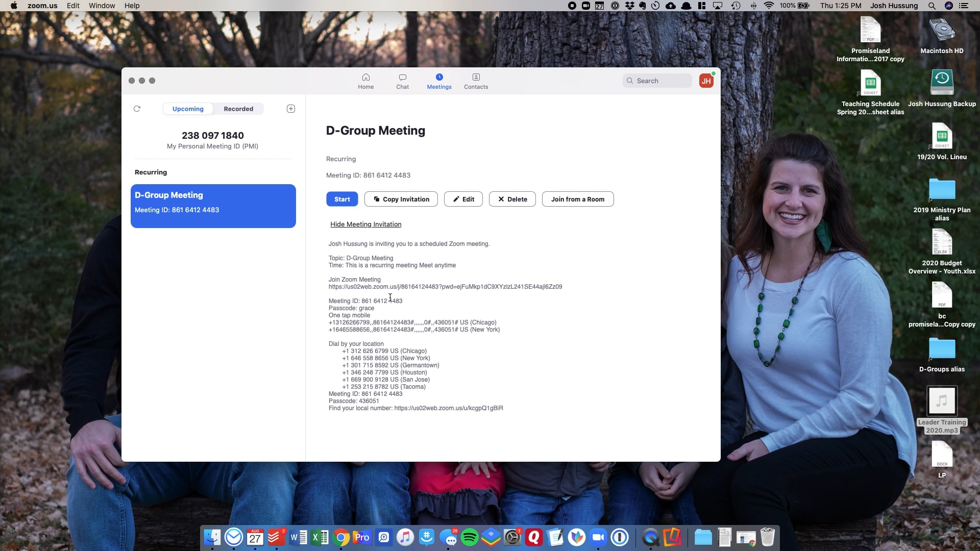Click the Dropbox icon in menu bar
This screenshot has height=551, width=980.
click(629, 6)
